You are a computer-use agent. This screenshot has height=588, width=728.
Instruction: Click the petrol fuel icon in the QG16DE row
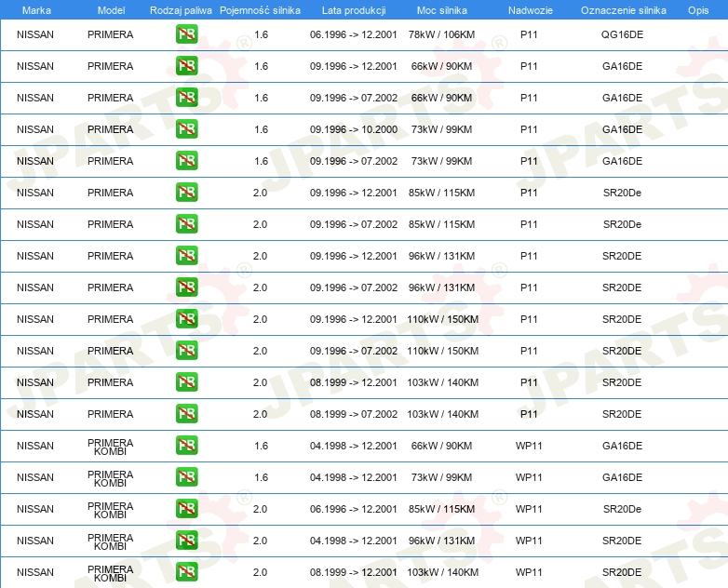[186, 34]
